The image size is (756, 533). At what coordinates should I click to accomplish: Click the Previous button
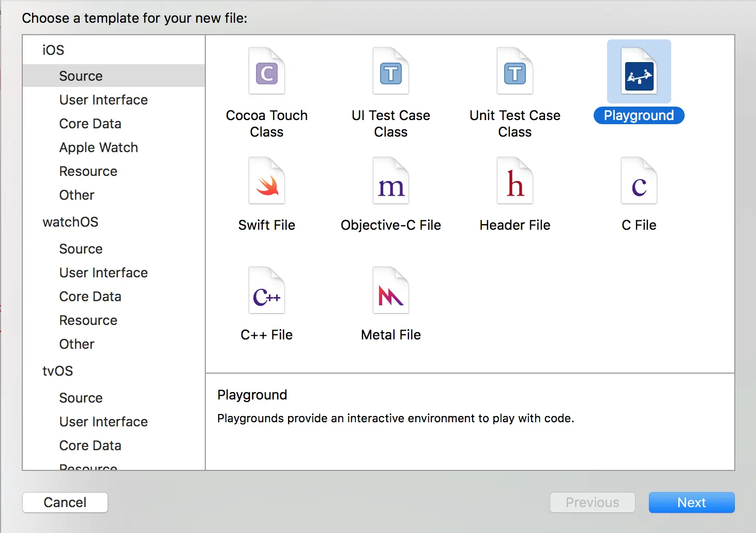593,502
